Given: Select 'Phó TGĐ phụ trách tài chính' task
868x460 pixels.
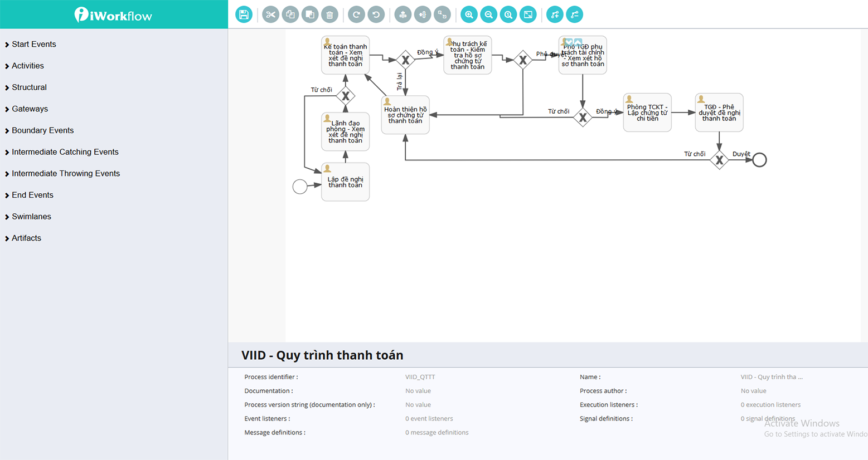Looking at the screenshot, I should 583,55.
